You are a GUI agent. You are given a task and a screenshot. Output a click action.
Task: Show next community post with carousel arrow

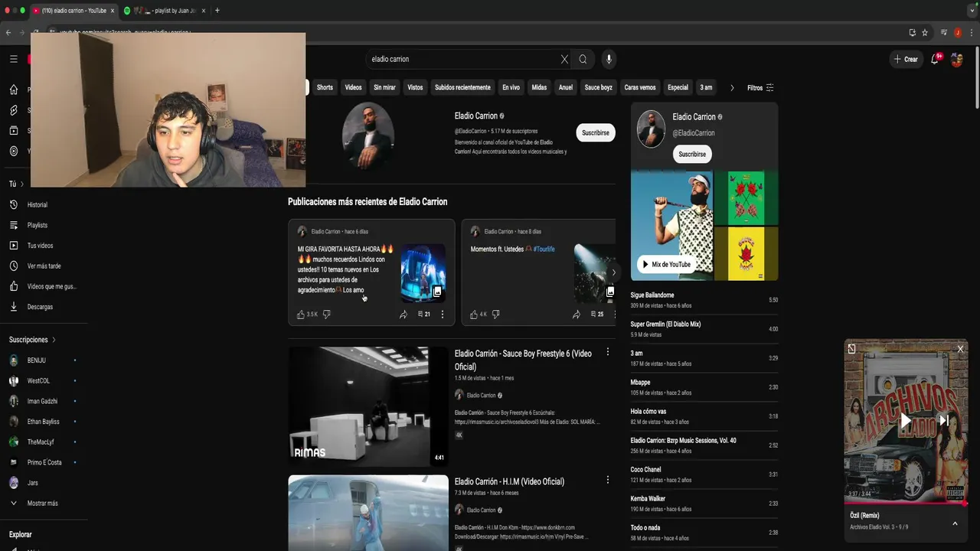point(612,272)
